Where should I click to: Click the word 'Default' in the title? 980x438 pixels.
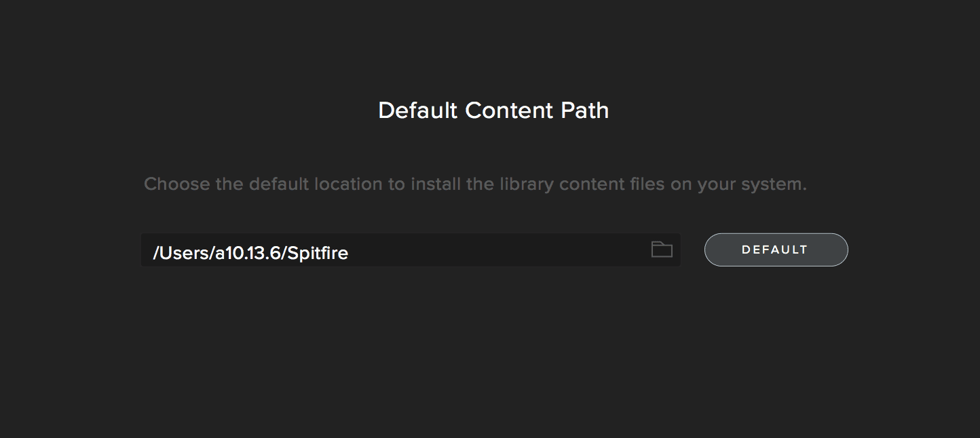coord(418,111)
